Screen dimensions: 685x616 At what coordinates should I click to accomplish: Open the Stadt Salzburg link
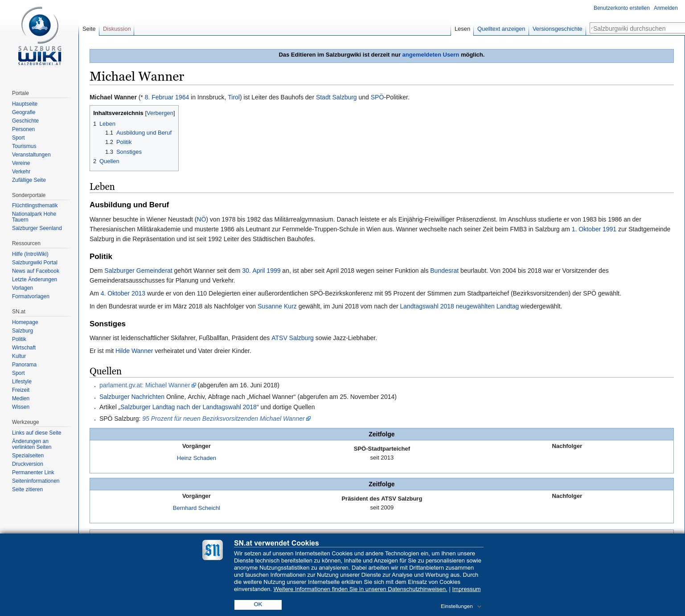pyautogui.click(x=336, y=97)
